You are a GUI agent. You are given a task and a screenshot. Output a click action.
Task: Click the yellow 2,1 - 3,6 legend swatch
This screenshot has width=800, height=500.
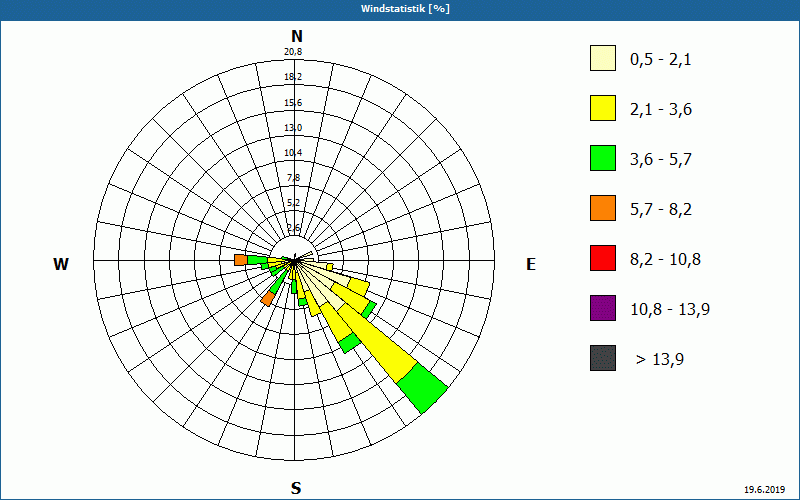(603, 108)
